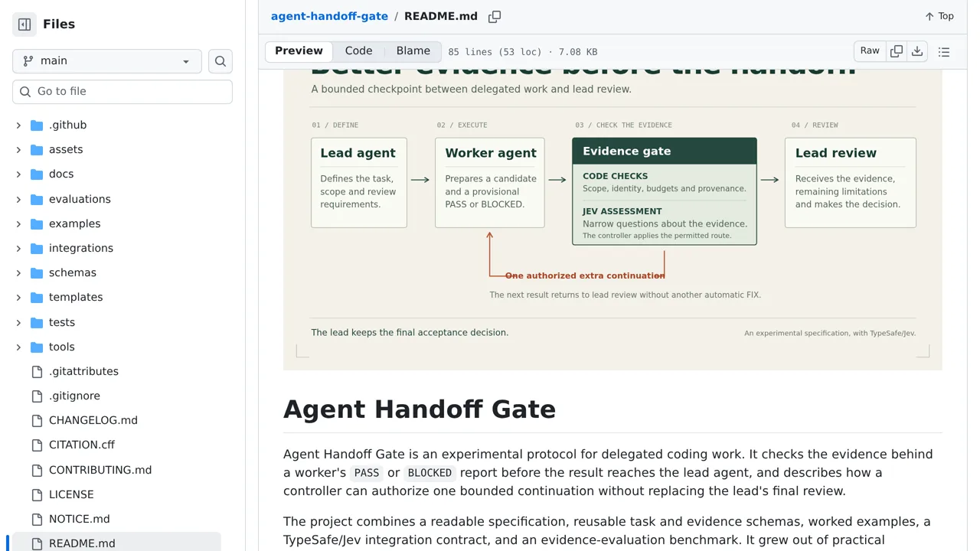Expand the tools folder chevron
This screenshot has width=980, height=551.
pos(18,347)
